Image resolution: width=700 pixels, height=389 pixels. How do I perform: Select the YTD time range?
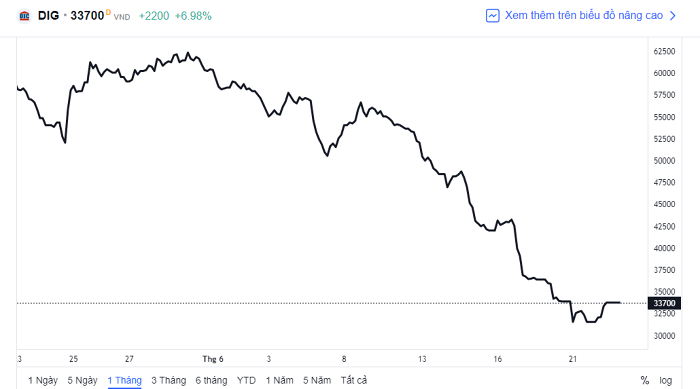coord(246,380)
